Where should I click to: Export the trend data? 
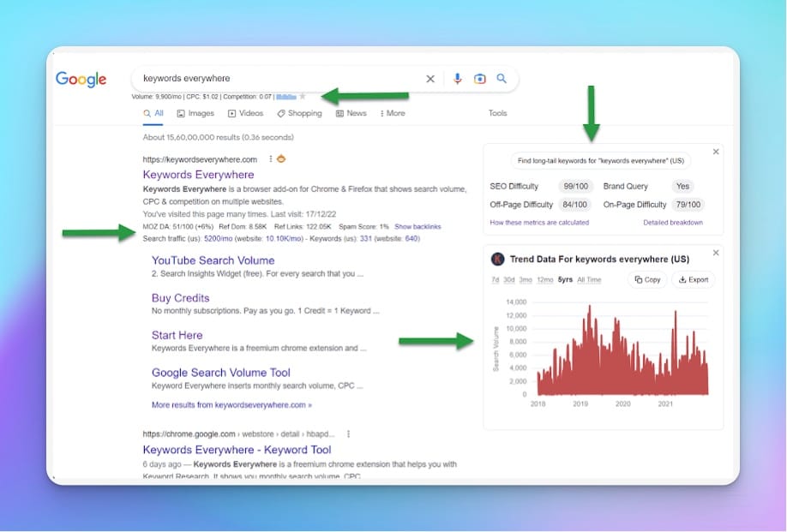point(694,280)
